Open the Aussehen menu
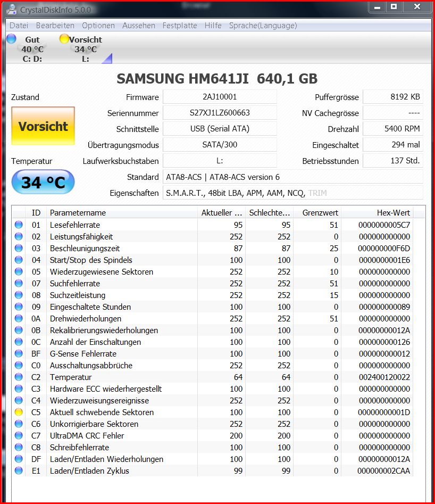 point(139,26)
